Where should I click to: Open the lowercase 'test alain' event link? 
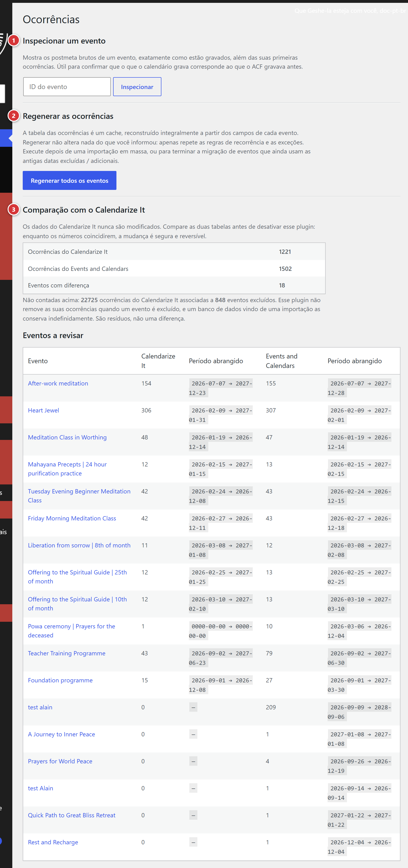(x=40, y=707)
